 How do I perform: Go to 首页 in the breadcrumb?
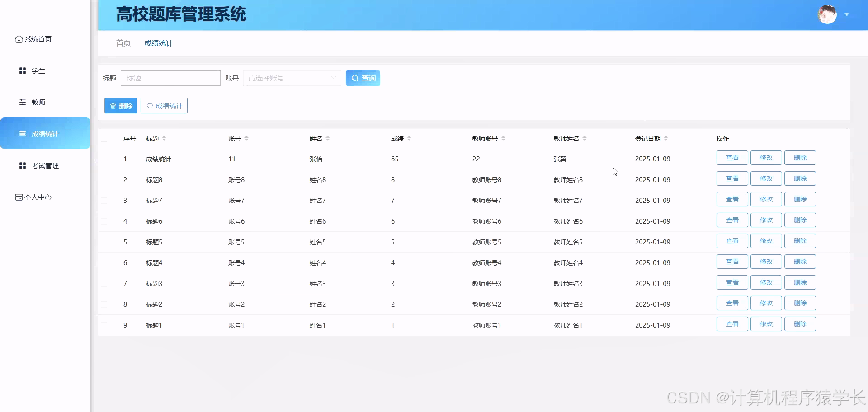click(x=123, y=43)
